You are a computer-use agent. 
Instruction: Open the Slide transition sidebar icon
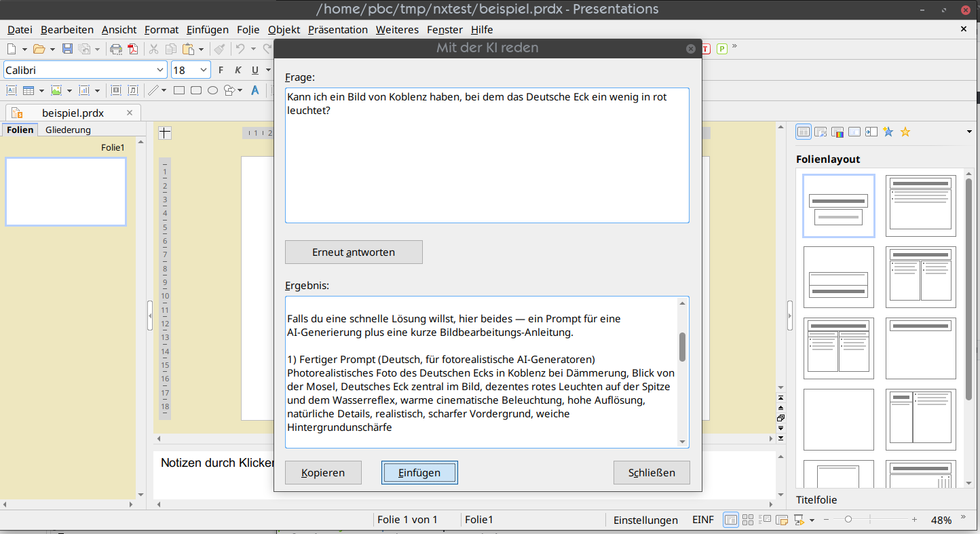(x=871, y=132)
